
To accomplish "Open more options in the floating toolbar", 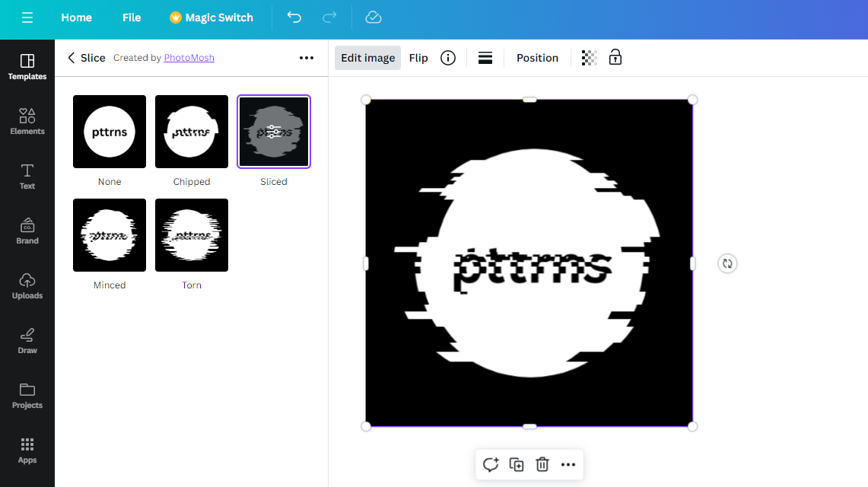I will point(568,464).
